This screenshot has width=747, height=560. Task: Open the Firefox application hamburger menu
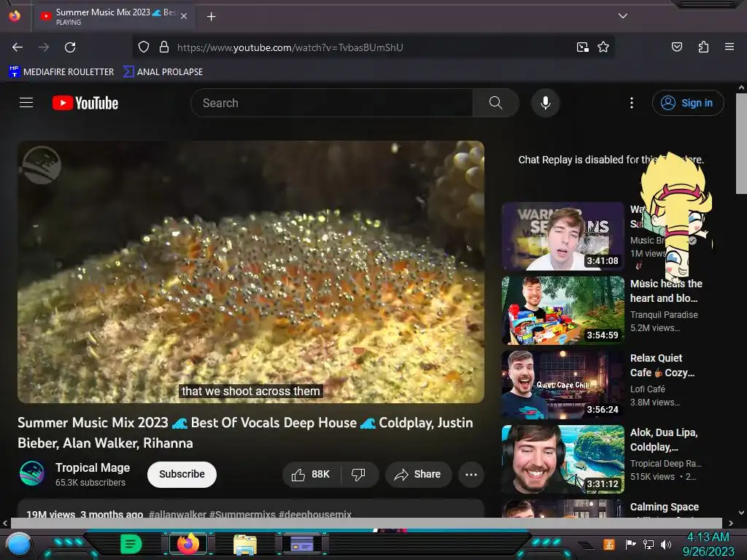(x=729, y=47)
